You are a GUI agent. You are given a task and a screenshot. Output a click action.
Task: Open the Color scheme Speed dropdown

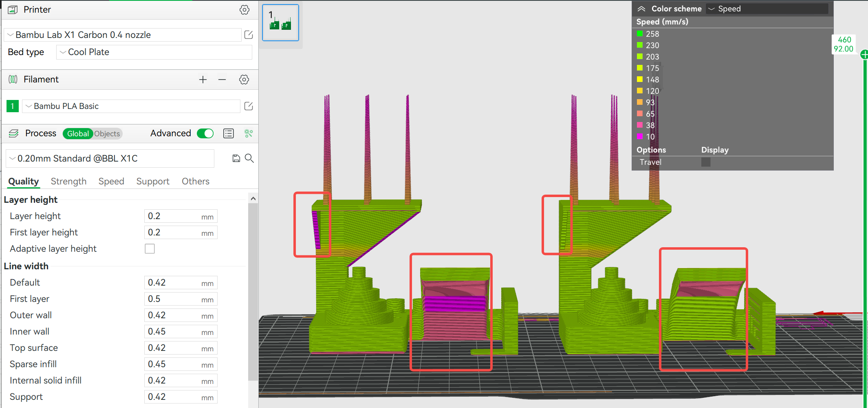767,9
